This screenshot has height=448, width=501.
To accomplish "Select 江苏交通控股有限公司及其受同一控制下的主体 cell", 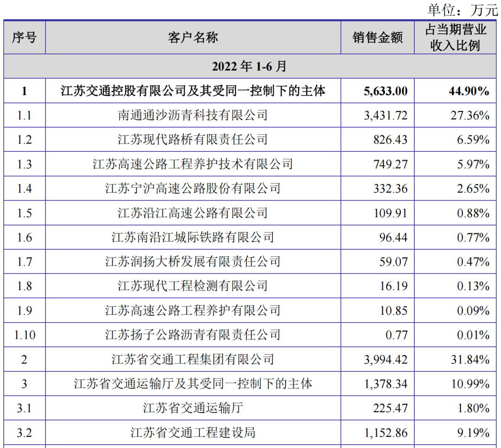I will [193, 91].
